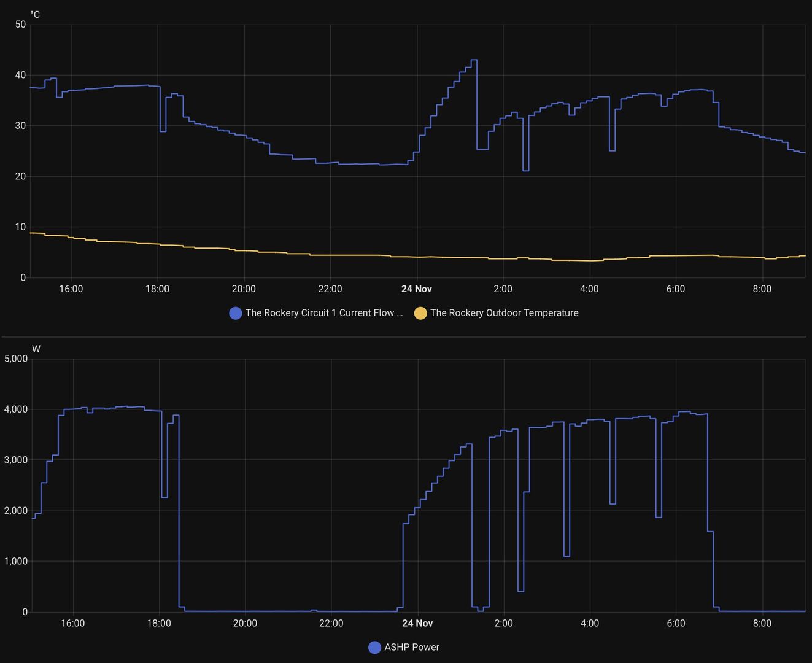This screenshot has height=663, width=812.
Task: Click the 5,000 y-axis label
Action: [16, 359]
